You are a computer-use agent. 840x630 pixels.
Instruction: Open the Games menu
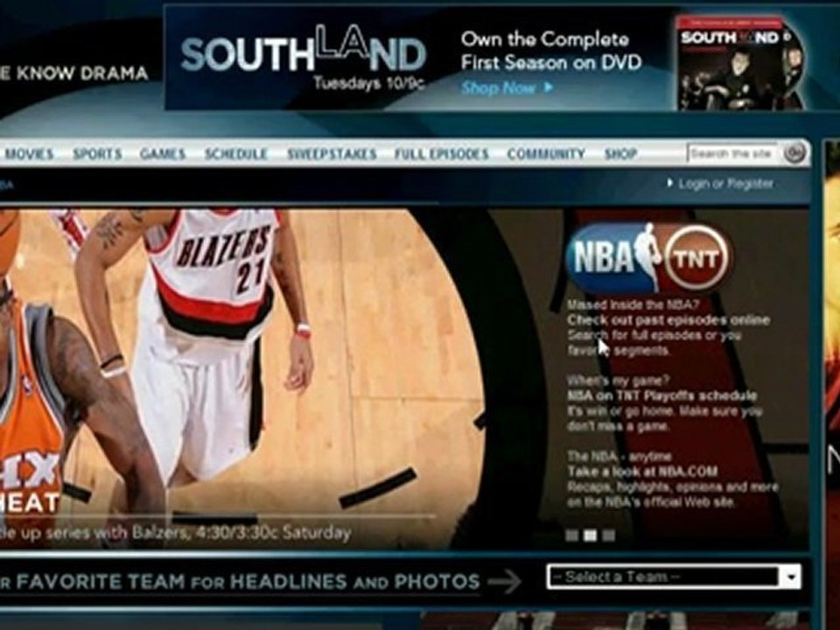click(x=163, y=154)
